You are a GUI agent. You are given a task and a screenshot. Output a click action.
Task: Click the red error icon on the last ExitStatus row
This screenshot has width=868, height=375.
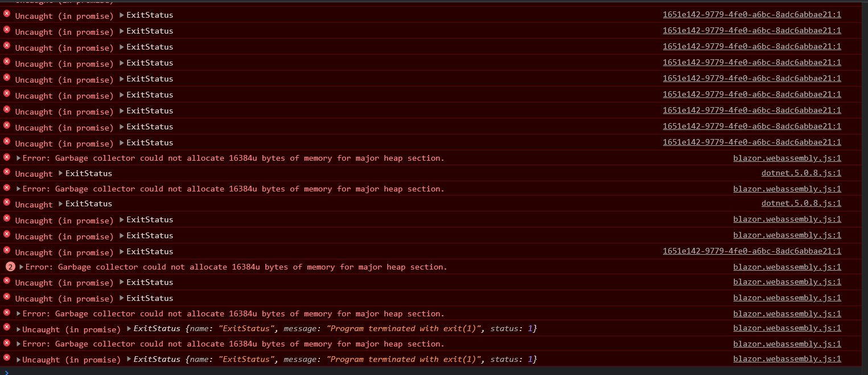pyautogui.click(x=6, y=359)
